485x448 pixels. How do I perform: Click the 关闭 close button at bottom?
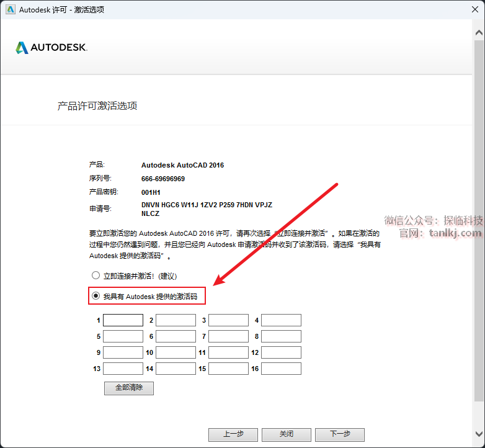[287, 435]
